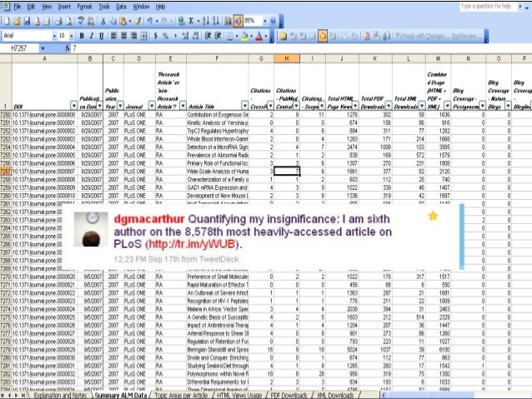The image size is (532, 399).
Task: Apply Percent style icon
Action: 165,36
